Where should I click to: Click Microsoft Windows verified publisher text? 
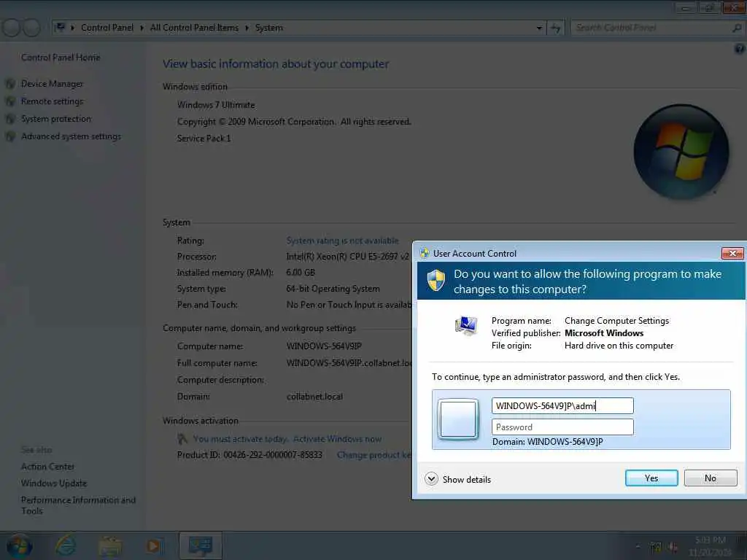click(604, 333)
